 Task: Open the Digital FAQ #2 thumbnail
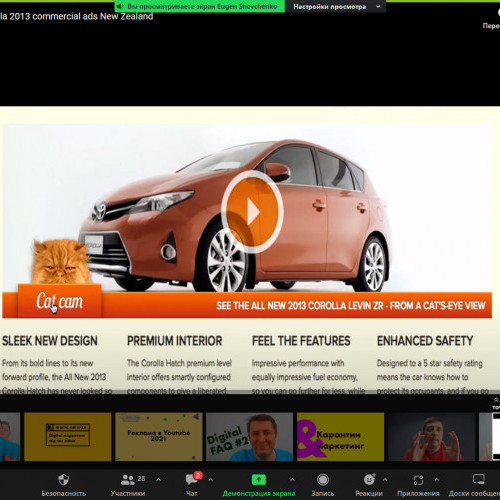point(249,437)
